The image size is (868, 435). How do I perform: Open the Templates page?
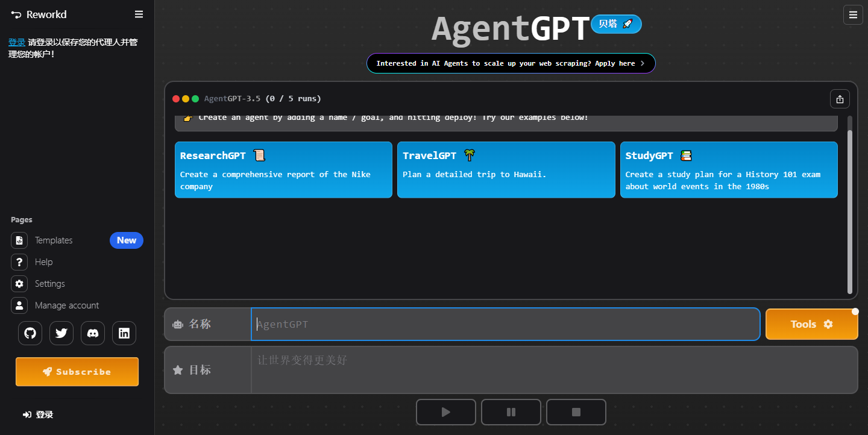click(77, 240)
